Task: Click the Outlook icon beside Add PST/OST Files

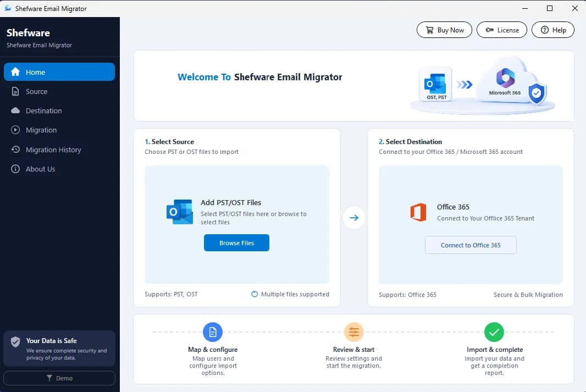Action: point(180,212)
